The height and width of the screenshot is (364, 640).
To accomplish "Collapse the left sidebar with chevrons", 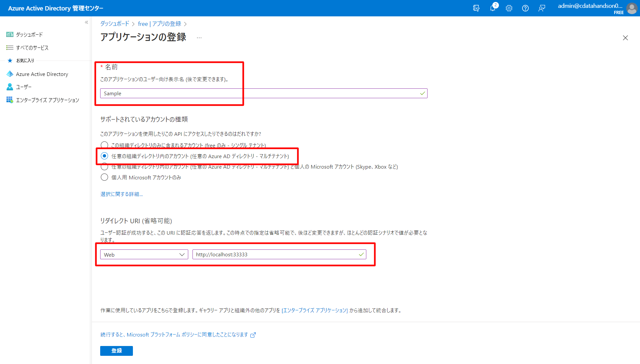I will [x=86, y=22].
